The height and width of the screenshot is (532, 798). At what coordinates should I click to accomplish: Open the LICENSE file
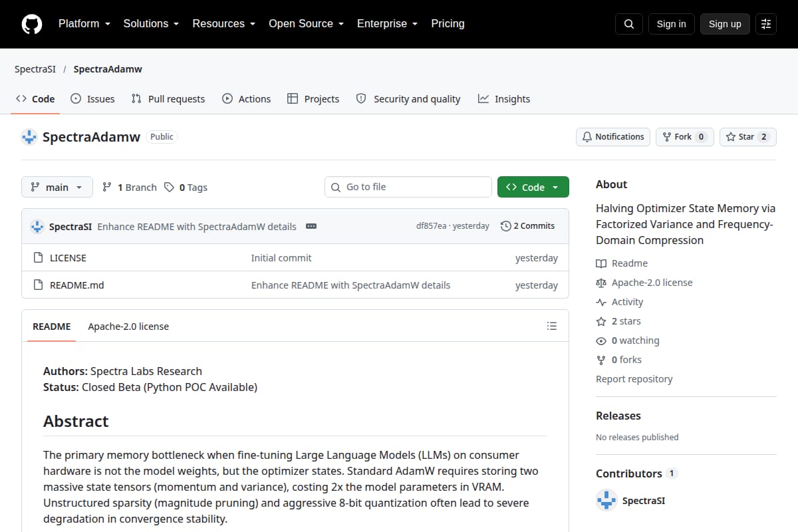coord(68,258)
